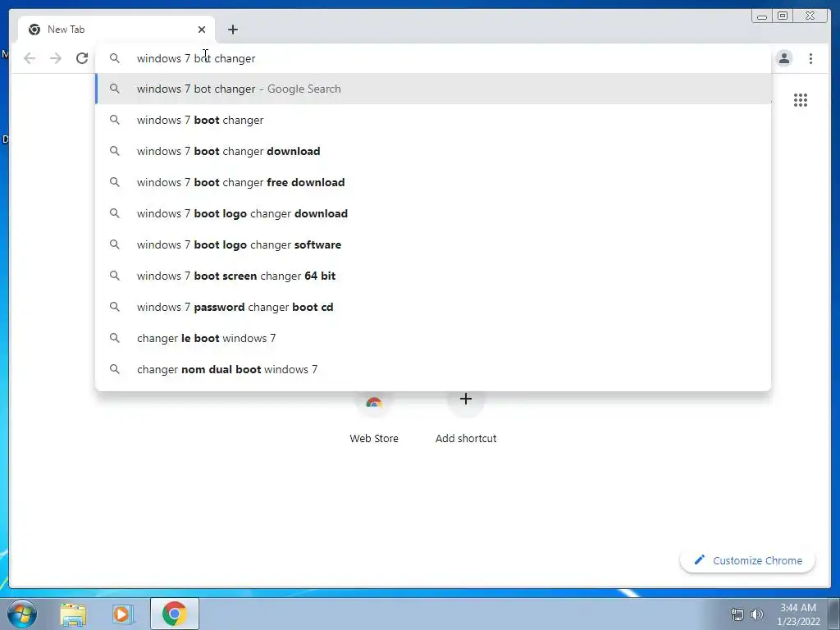Viewport: 840px width, 630px height.
Task: Choose suggestion 'windows 7 boot changer'
Action: click(433, 120)
